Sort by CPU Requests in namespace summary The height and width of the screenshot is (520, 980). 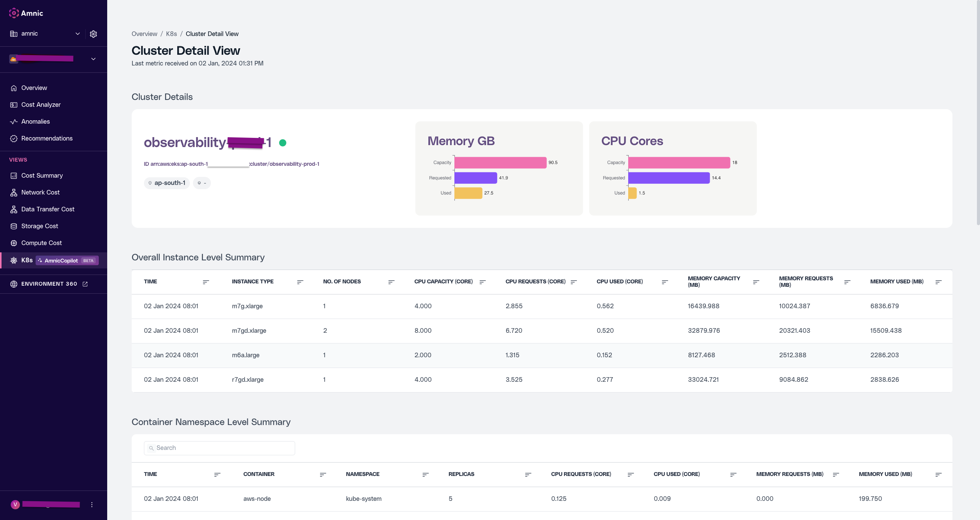click(630, 474)
